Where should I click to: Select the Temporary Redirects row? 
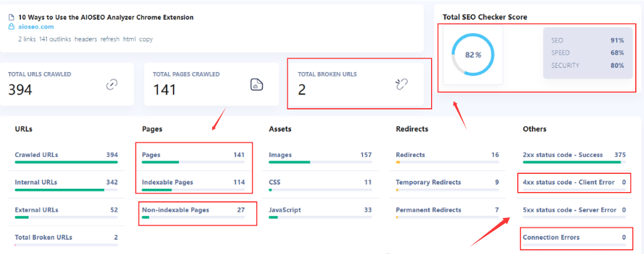(447, 185)
